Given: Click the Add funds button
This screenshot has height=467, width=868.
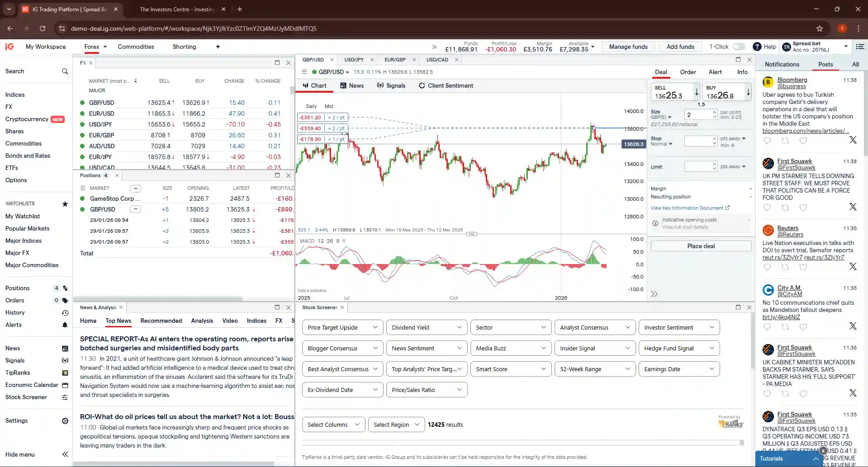Looking at the screenshot, I should pos(679,47).
